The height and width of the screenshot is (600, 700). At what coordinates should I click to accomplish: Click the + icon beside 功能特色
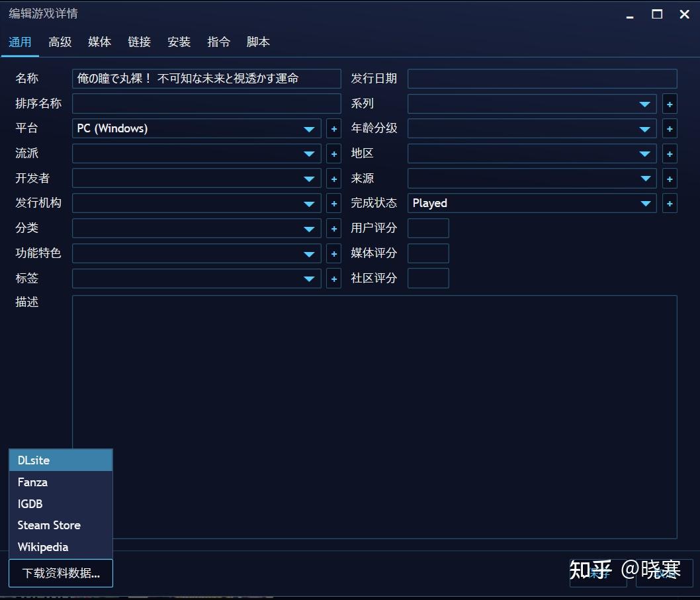[x=333, y=253]
